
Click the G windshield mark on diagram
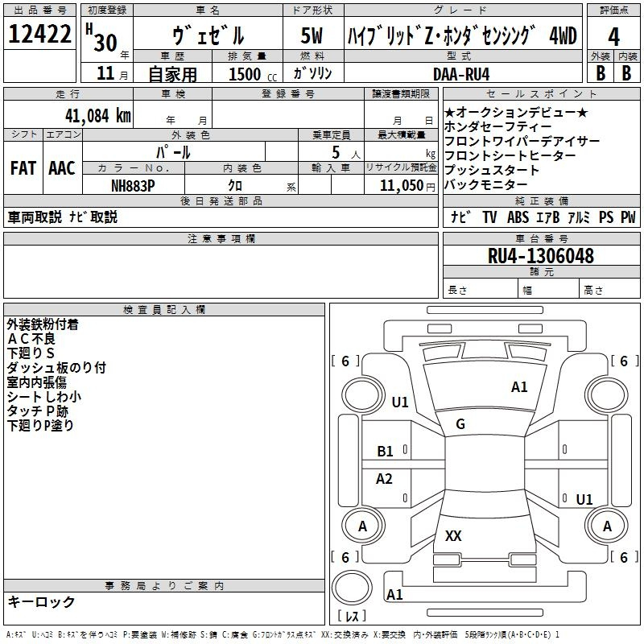(x=460, y=424)
